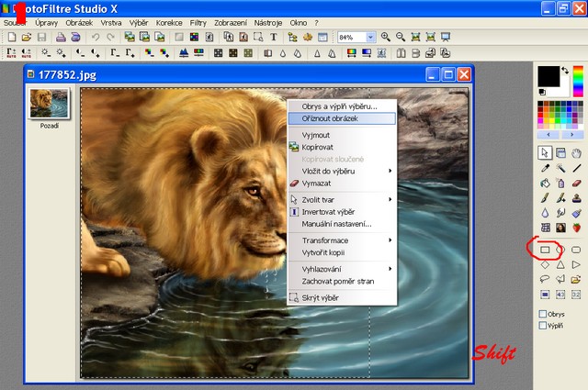Click the rainbow color spectrum bar
Screen dimensions: 588x390
pos(578,81)
